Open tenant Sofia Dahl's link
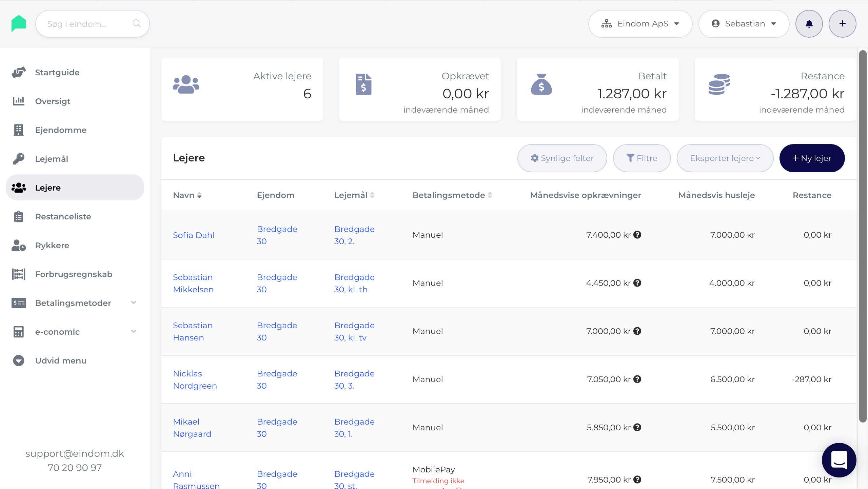This screenshot has height=489, width=868. click(194, 235)
